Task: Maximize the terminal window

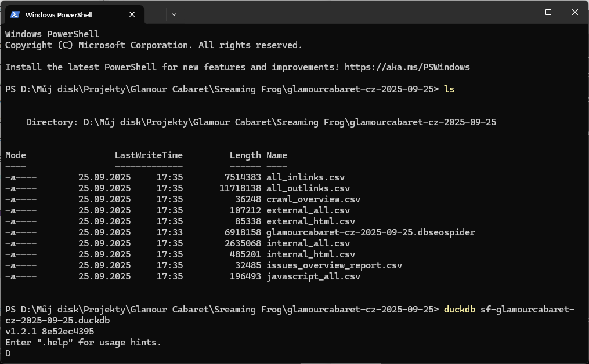Action: click(x=548, y=13)
